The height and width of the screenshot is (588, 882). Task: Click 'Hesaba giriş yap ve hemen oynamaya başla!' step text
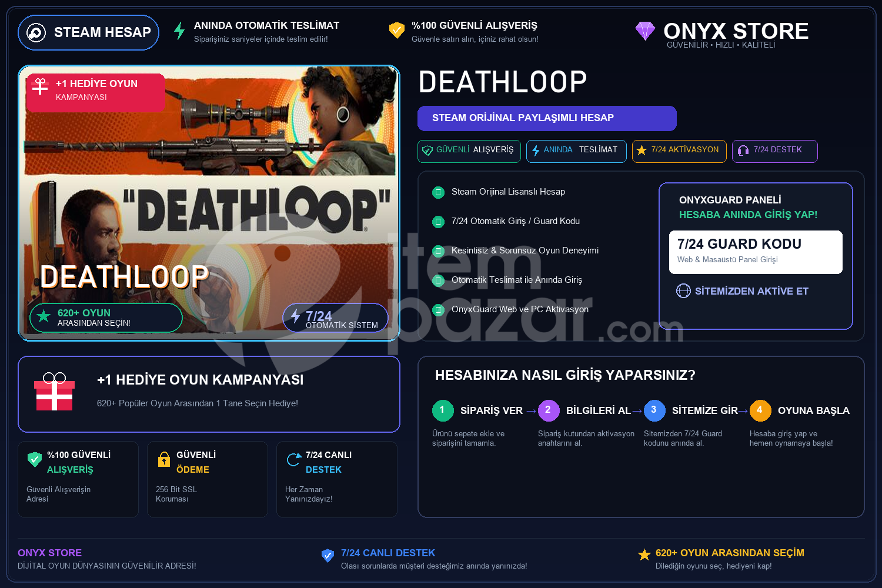coord(791,438)
